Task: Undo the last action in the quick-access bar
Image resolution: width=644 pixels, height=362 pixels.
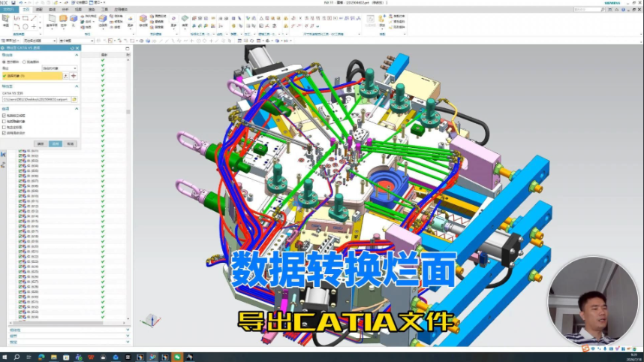Action: point(21,2)
